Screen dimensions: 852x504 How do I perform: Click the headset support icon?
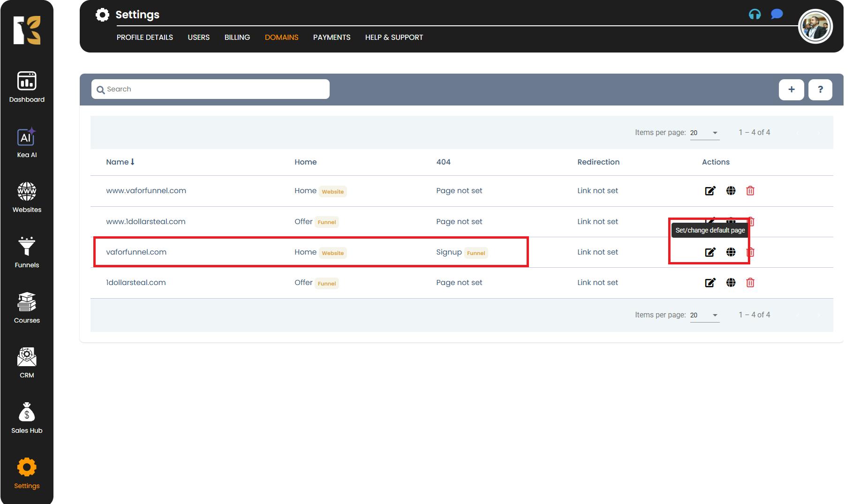coord(754,15)
